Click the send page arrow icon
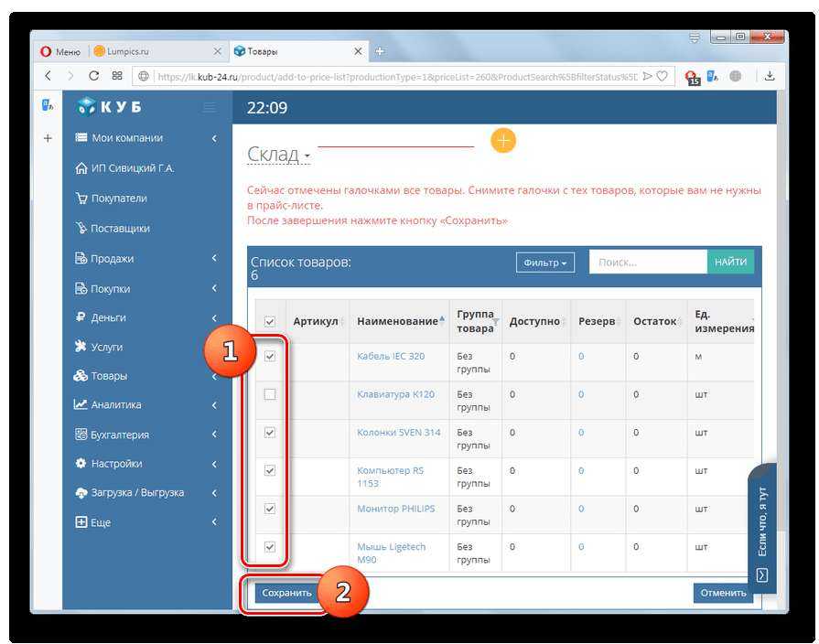Viewport: 819px width, 644px height. click(x=648, y=76)
